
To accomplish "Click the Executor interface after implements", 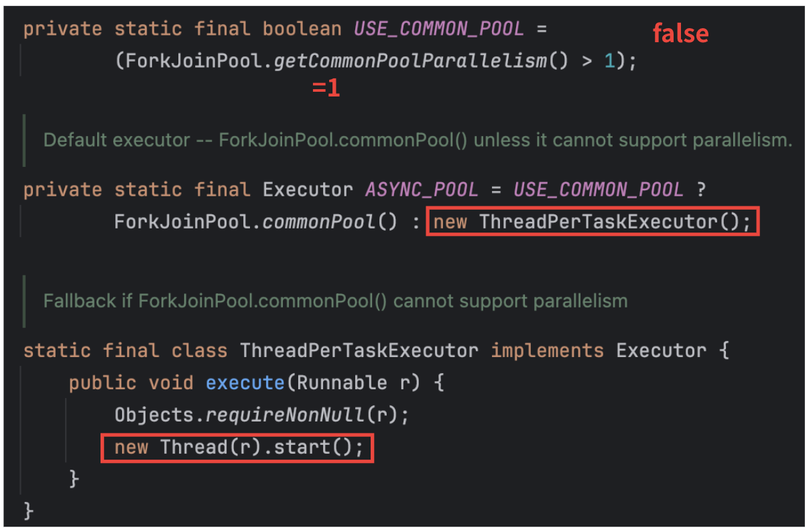I will pos(661,350).
